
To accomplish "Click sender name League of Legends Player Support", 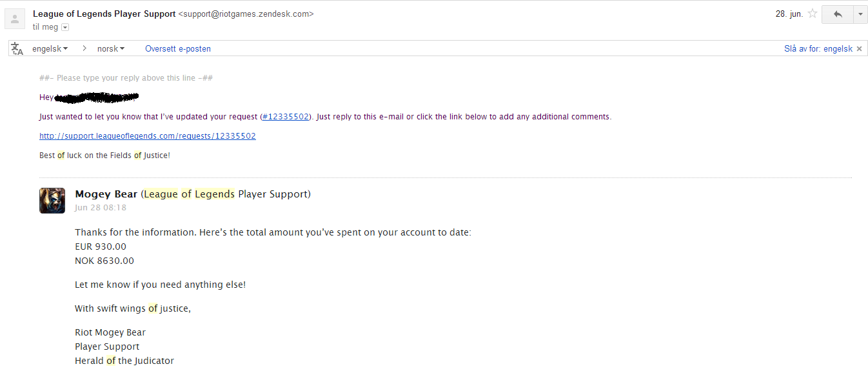I will tap(104, 14).
